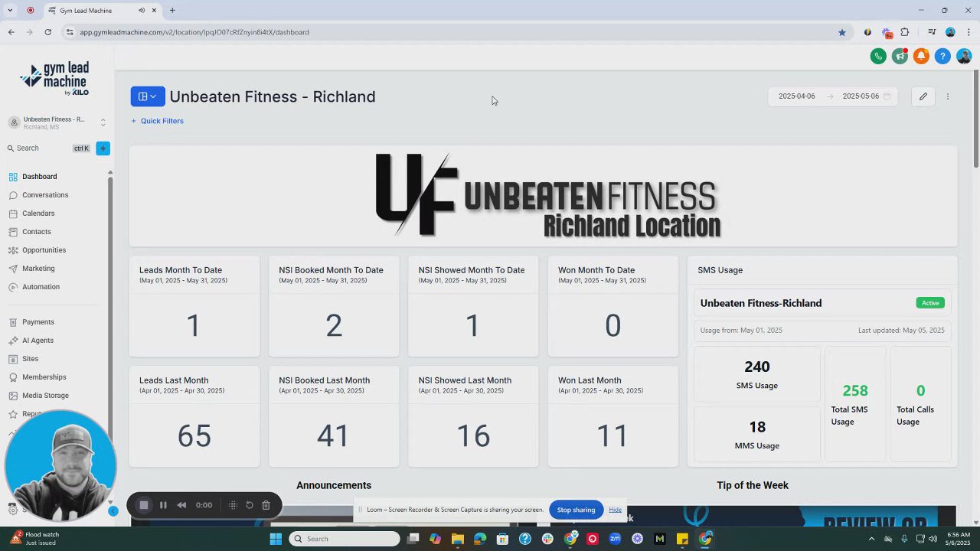
Task: Click the pencil edit dashboard button
Action: (x=923, y=96)
